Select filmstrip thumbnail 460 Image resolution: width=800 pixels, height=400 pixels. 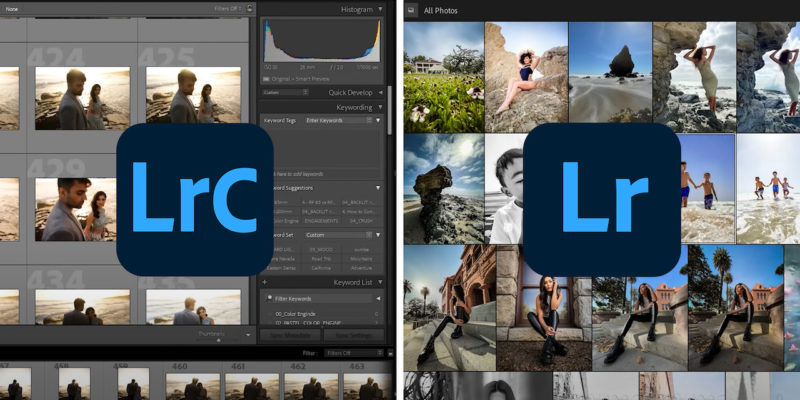(193, 387)
